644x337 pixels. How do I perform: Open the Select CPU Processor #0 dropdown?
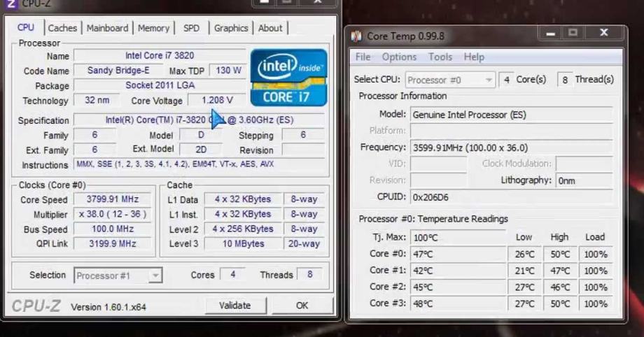pyautogui.click(x=450, y=80)
